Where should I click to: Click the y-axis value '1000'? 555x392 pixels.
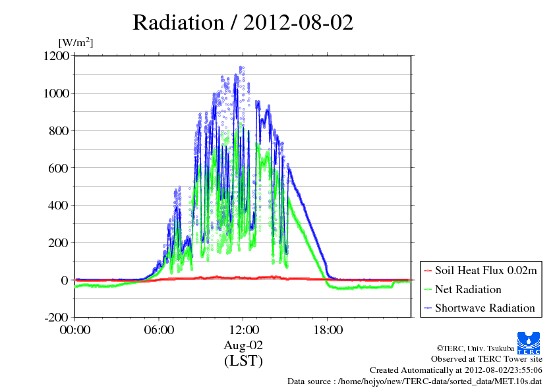click(56, 94)
